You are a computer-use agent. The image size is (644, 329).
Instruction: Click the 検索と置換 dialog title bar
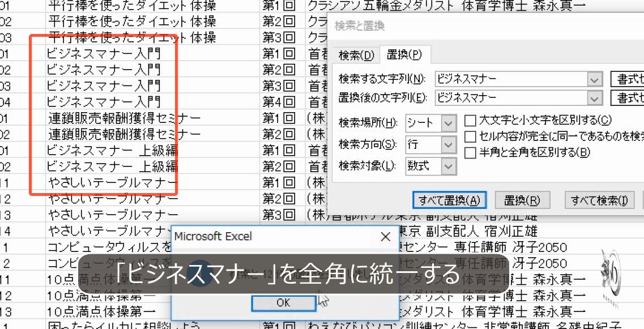[x=485, y=26]
